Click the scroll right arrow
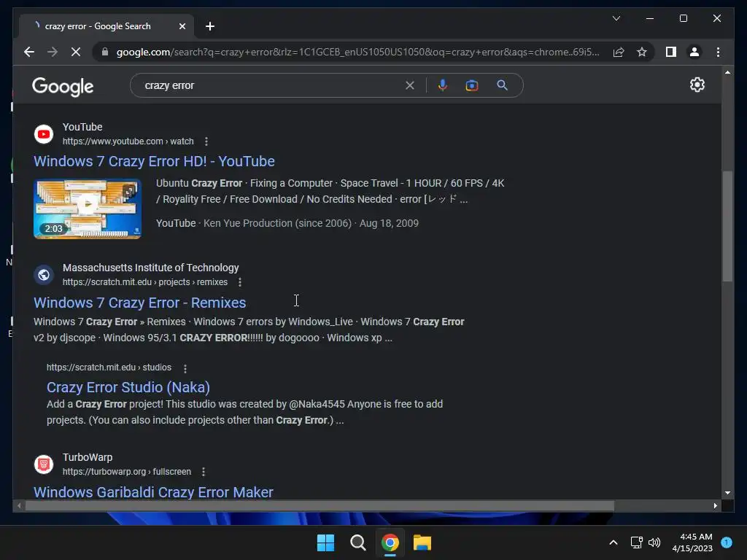The image size is (747, 560). click(716, 506)
